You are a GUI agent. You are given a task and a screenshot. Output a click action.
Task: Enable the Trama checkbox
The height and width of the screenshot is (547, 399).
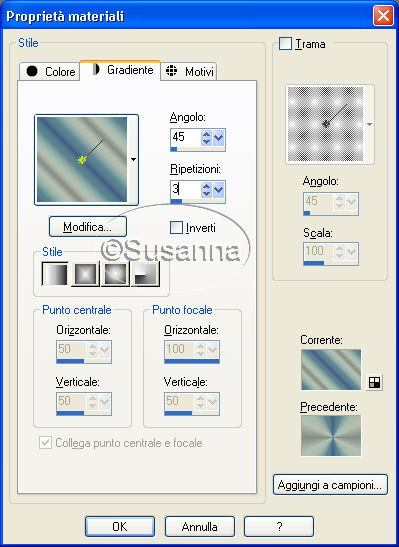point(285,44)
